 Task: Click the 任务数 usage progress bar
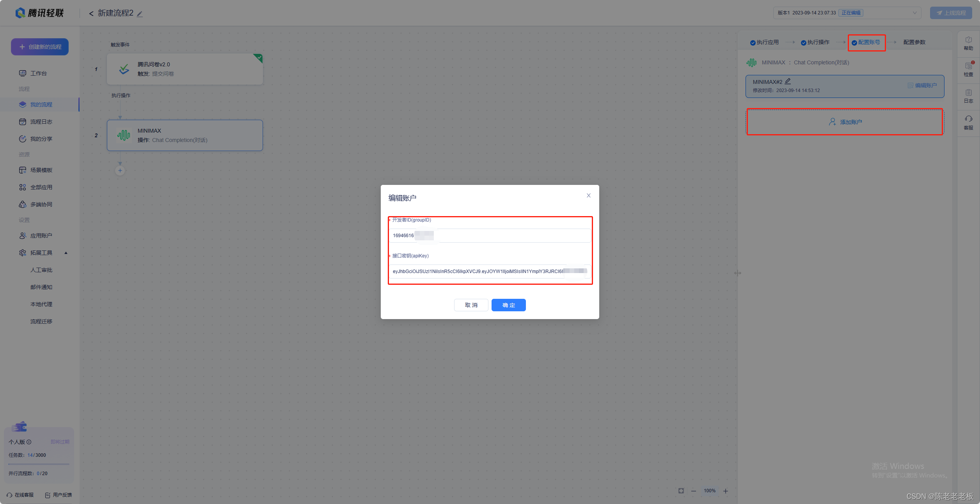(39, 464)
